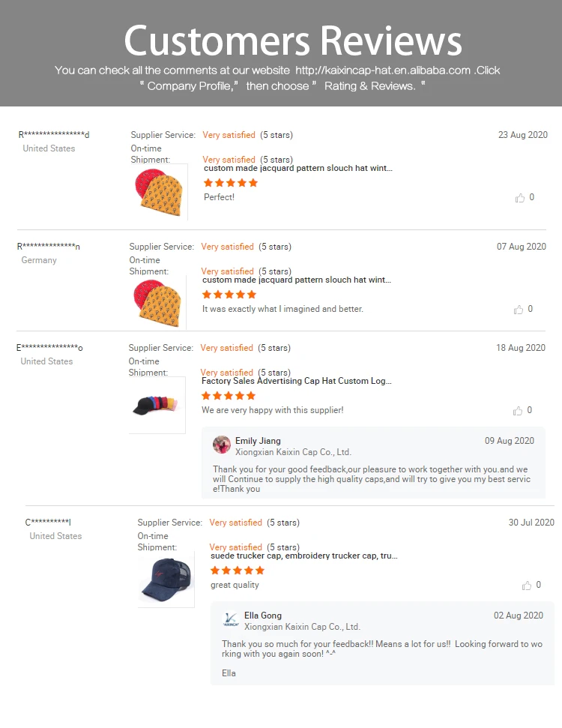Click "Xiongxian Kaixin Cap Co., Ltd." under Emily Jiang
This screenshot has width=562, height=728.
coord(293,452)
